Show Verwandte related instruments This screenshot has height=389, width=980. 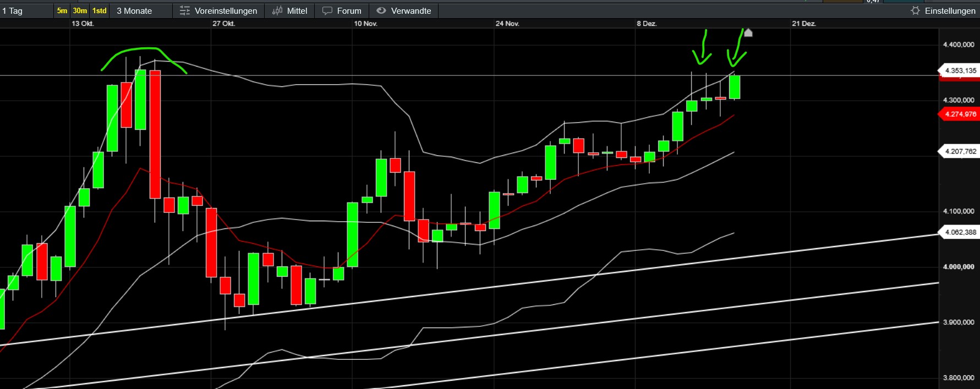[403, 10]
